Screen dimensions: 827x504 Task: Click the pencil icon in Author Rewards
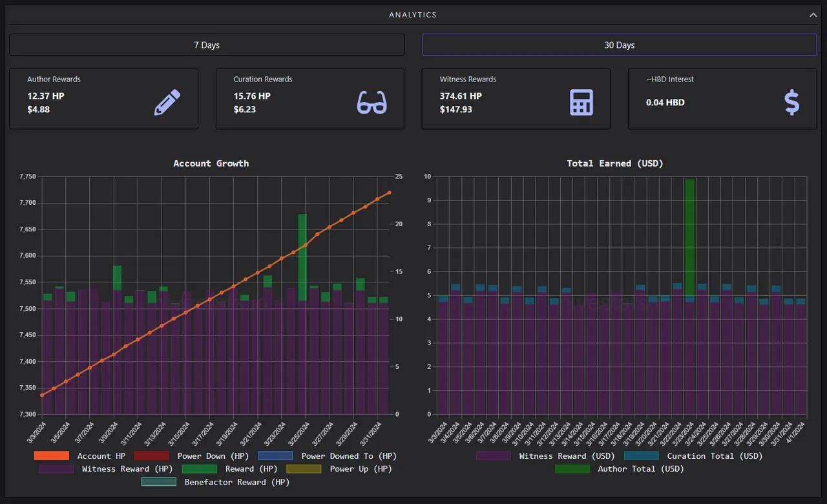(167, 103)
